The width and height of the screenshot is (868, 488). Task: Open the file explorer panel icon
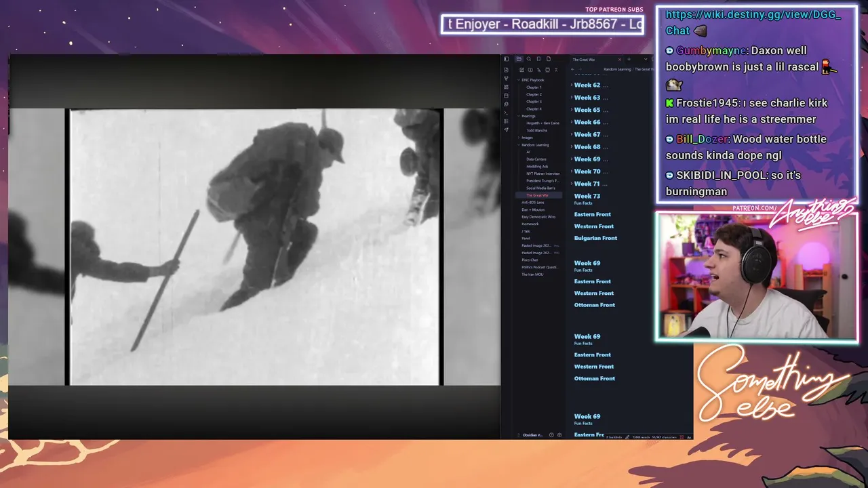tap(519, 59)
